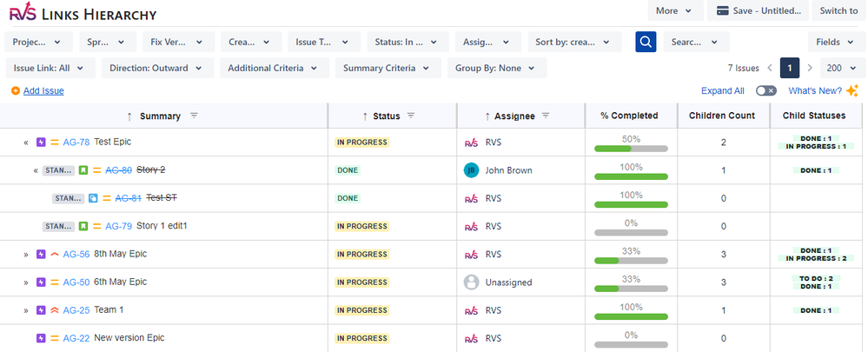This screenshot has height=352, width=868.
Task: Toggle the Expand All switch
Action: tap(765, 90)
